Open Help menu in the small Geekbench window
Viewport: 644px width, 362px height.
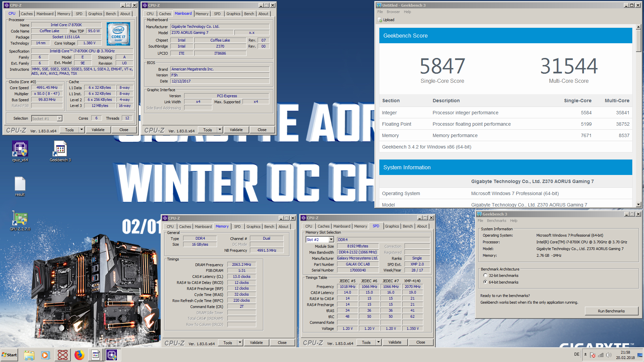(514, 221)
